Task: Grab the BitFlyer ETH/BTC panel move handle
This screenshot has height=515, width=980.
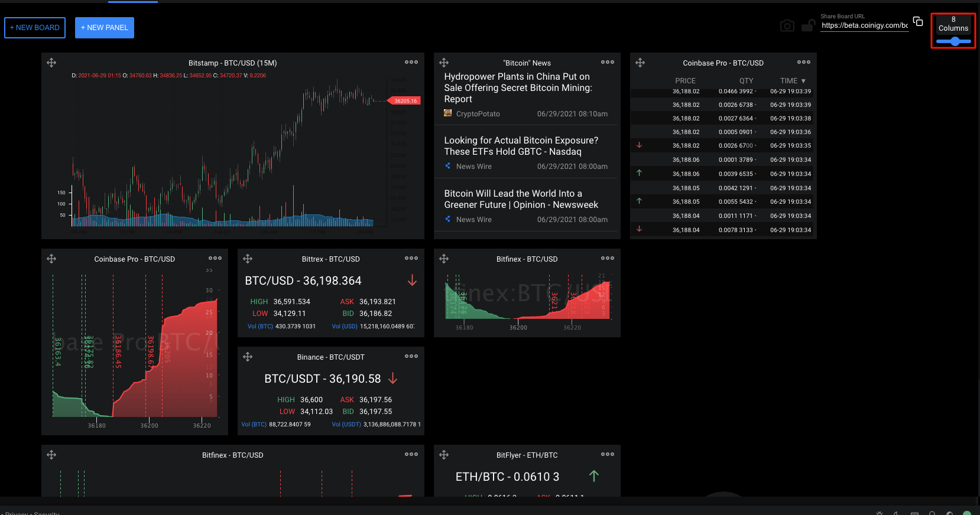Action: pos(444,455)
